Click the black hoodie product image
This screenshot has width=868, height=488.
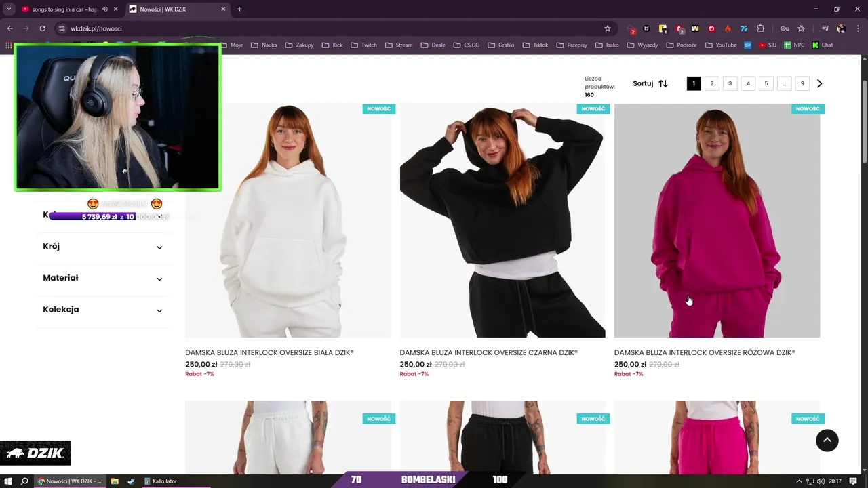tap(502, 220)
